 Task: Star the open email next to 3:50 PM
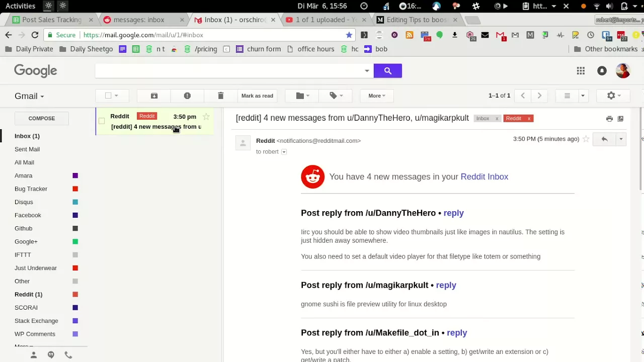[x=586, y=139]
